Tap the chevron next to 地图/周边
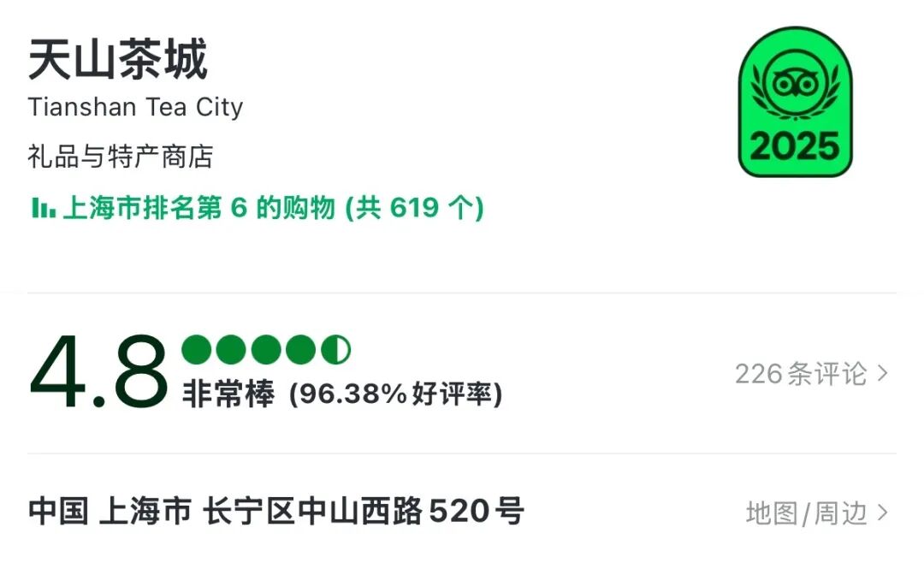924x563 pixels. click(883, 513)
